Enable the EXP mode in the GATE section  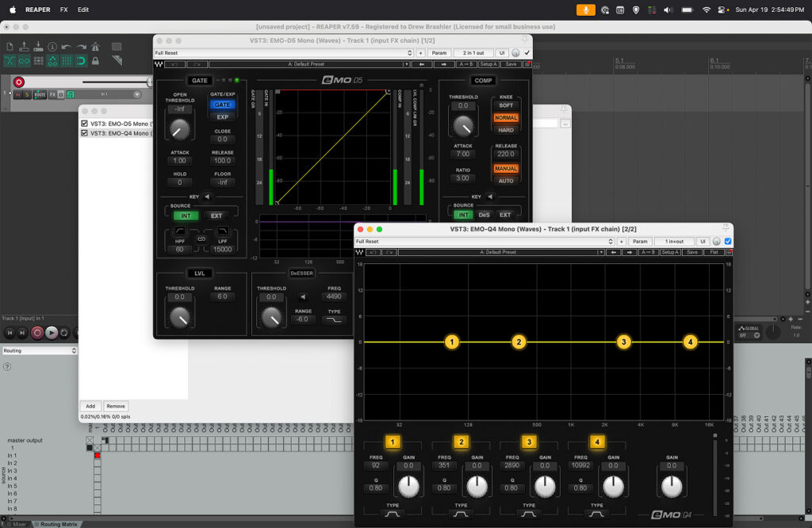[x=222, y=116]
